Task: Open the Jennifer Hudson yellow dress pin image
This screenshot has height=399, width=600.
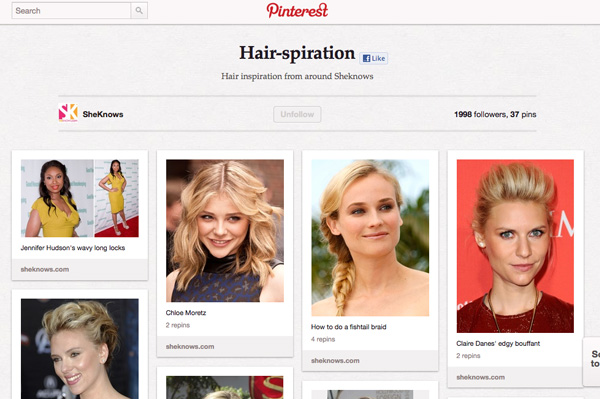Action: (80, 198)
